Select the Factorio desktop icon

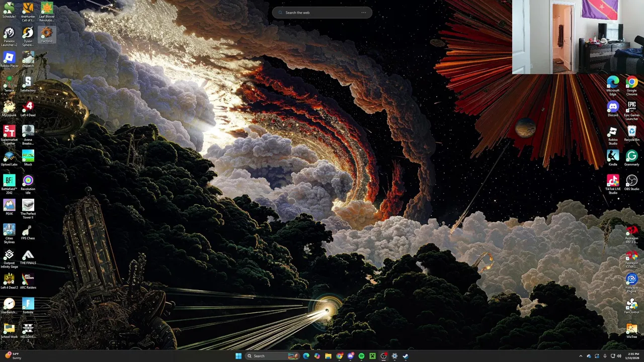tap(47, 35)
